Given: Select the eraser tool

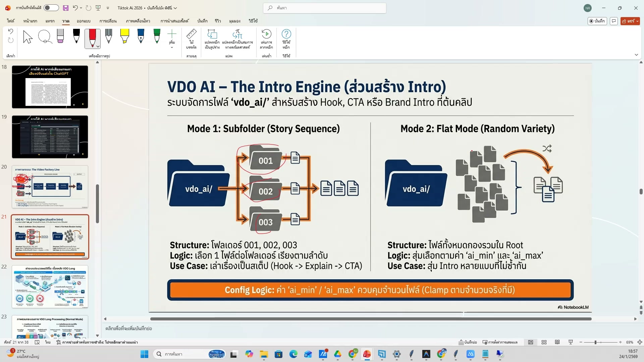Looking at the screenshot, I should tap(60, 36).
